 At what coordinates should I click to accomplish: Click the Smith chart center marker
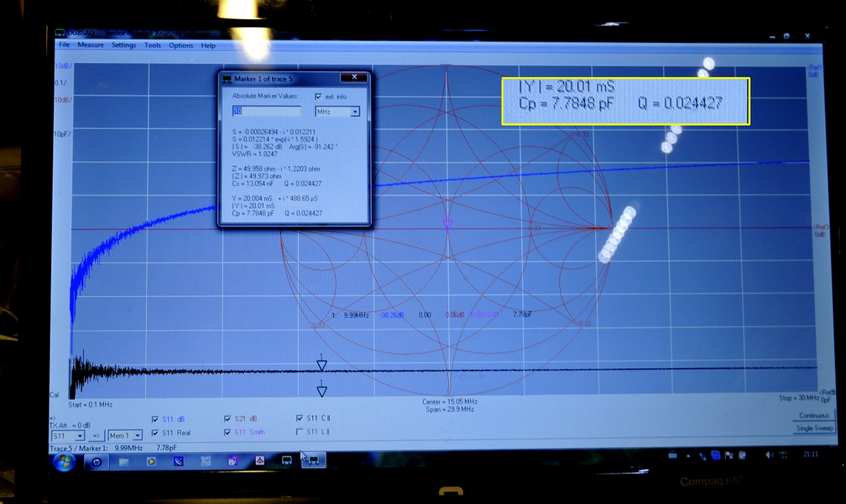click(x=448, y=225)
